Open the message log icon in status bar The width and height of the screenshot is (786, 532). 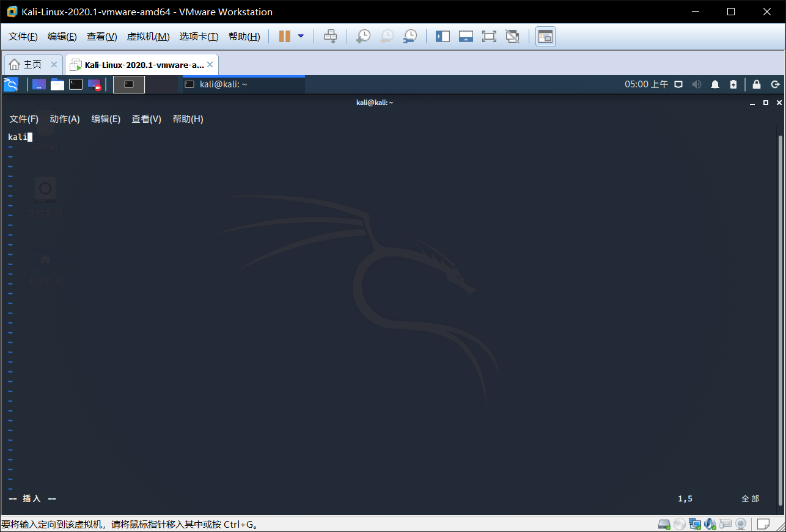[763, 524]
